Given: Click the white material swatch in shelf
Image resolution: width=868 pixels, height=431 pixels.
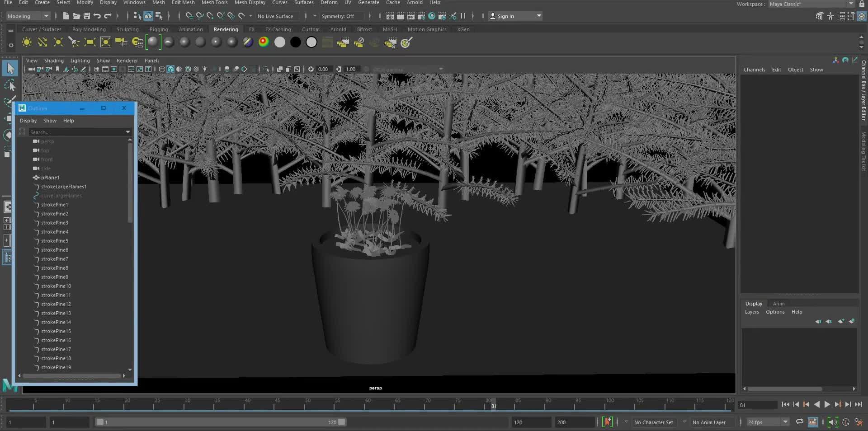Looking at the screenshot, I should coord(280,42).
